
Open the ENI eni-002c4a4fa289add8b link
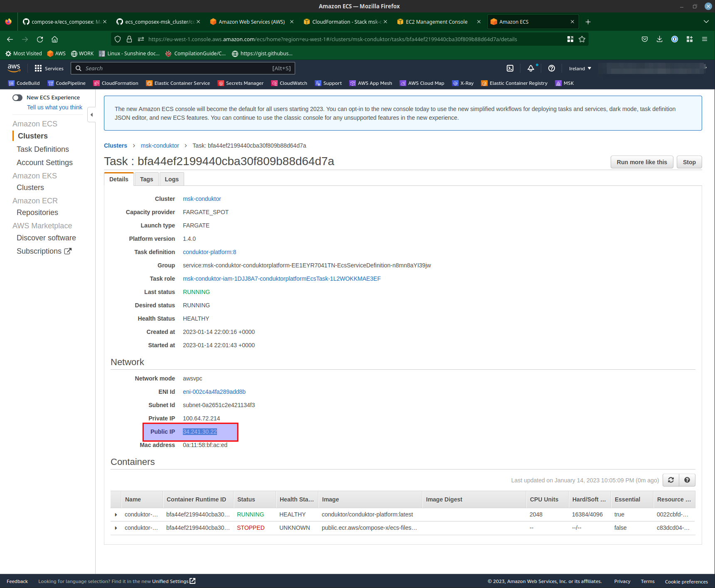pos(214,392)
